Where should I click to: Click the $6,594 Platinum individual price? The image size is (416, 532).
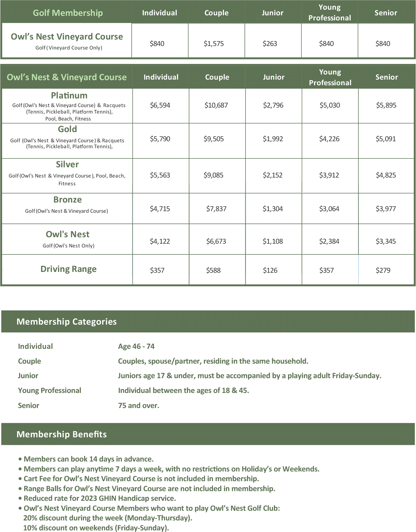160,105
